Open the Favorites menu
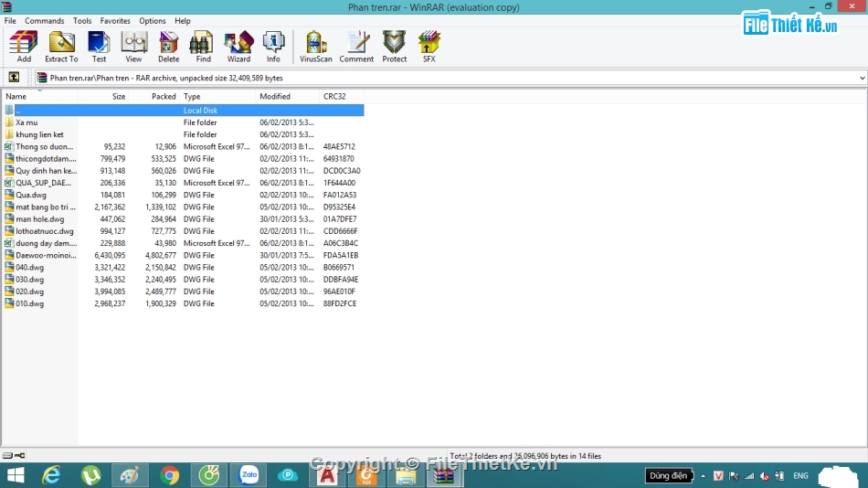This screenshot has height=488, width=868. tap(115, 20)
